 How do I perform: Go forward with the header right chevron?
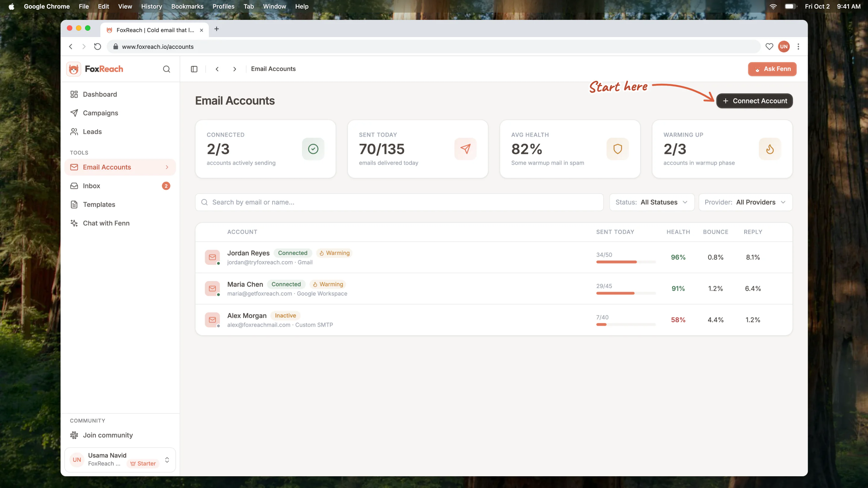point(235,69)
